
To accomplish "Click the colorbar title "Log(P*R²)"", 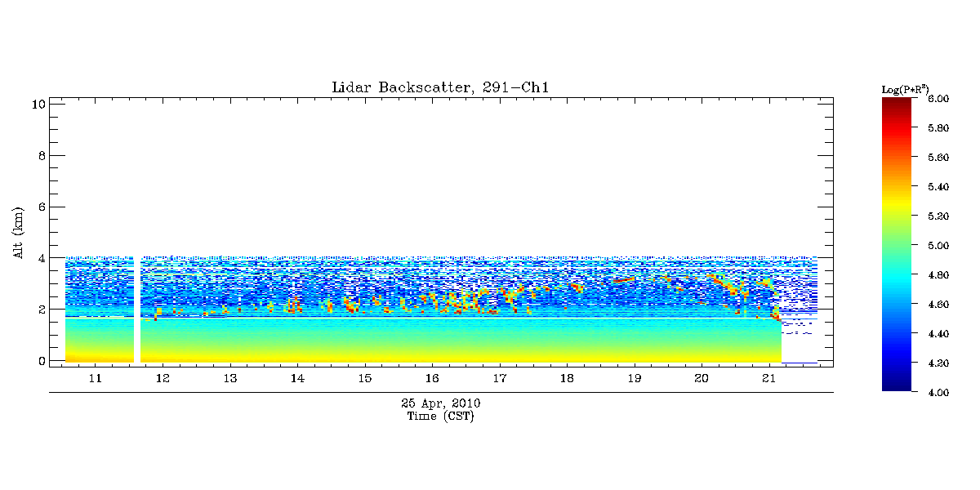I will (905, 88).
